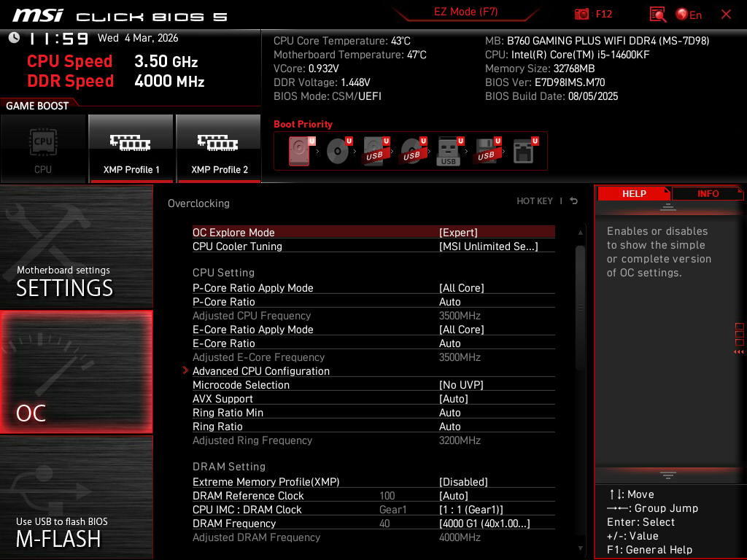Open DRAM Reference Clock dropdown
The height and width of the screenshot is (560, 747).
tap(373, 495)
